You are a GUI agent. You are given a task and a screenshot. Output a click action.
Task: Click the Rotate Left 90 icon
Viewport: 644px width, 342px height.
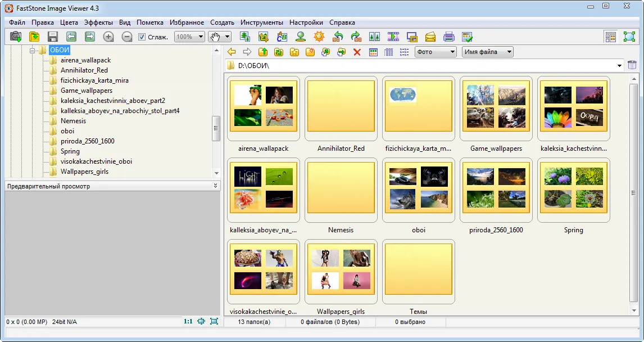338,37
